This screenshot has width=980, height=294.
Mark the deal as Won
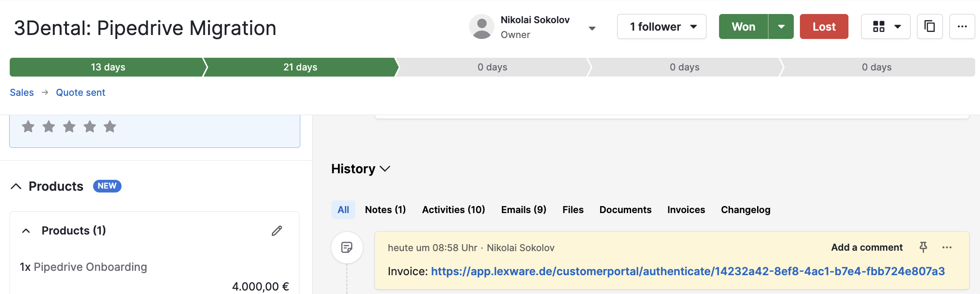tap(744, 27)
